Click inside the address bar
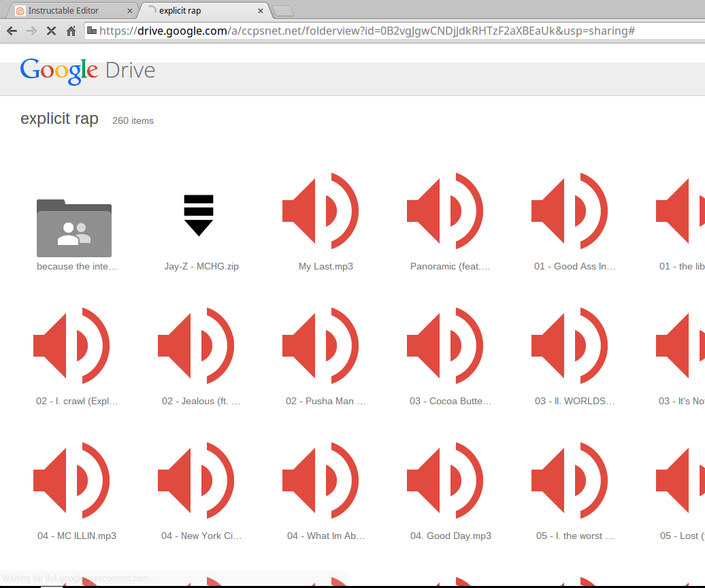 (x=340, y=31)
